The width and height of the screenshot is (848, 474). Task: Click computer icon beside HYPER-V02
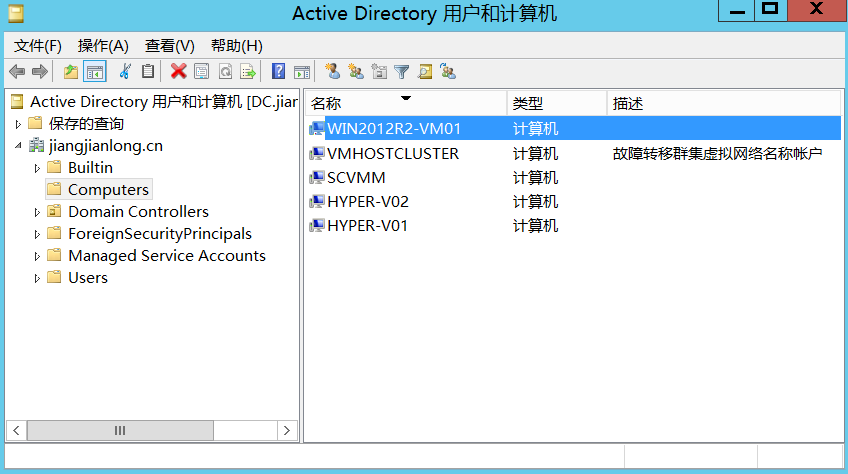(316, 202)
